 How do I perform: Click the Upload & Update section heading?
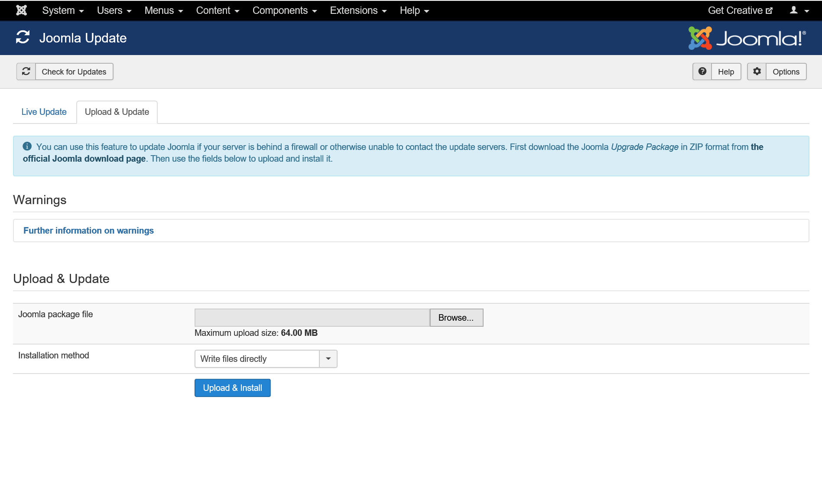[61, 279]
